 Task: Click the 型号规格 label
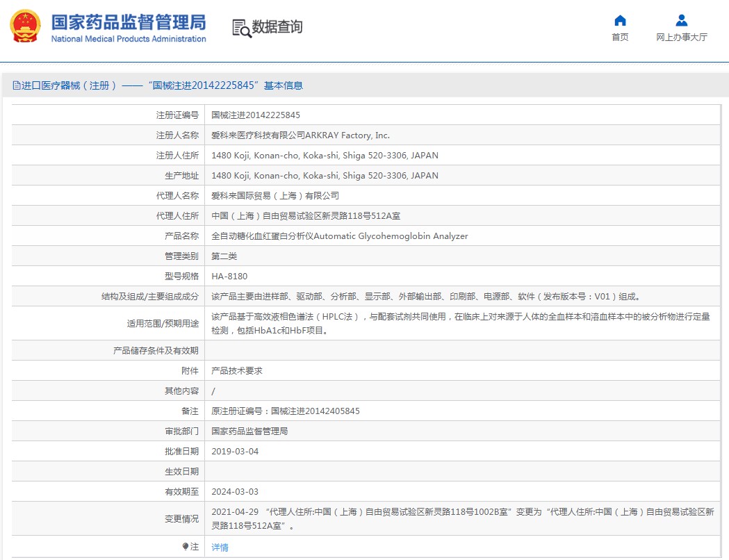pyautogui.click(x=181, y=276)
